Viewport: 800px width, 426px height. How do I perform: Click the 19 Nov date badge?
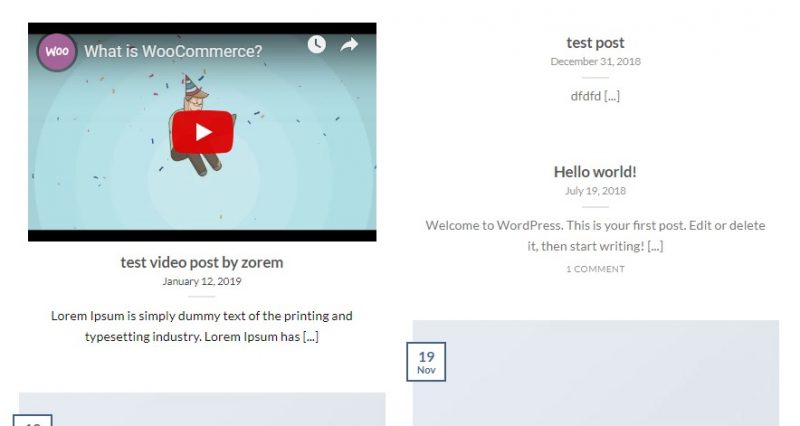pos(426,362)
